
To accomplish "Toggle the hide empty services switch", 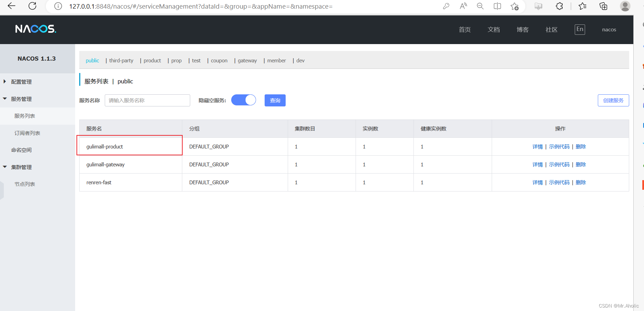I will [x=244, y=100].
